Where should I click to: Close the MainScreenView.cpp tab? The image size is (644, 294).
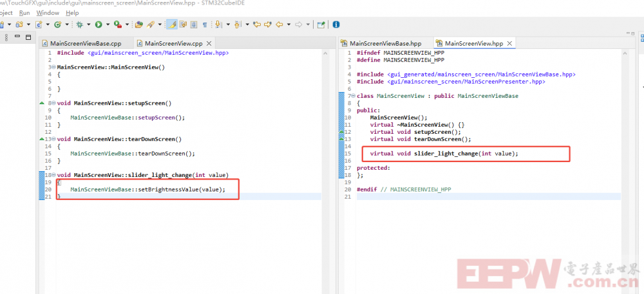point(209,44)
